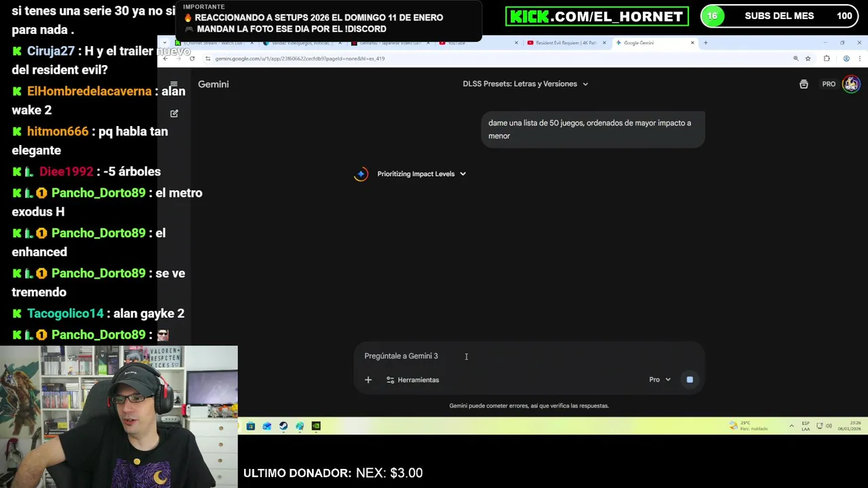Open the ESP LAA language indicator

click(x=806, y=426)
